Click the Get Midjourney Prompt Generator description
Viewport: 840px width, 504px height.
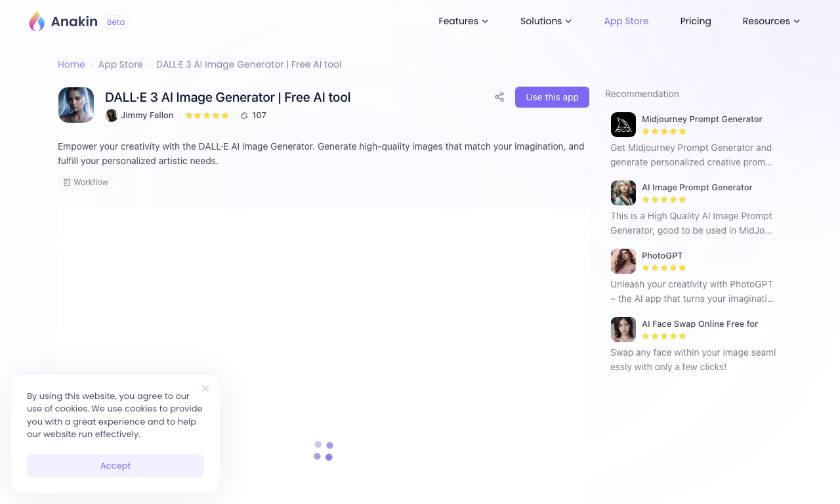tap(692, 155)
